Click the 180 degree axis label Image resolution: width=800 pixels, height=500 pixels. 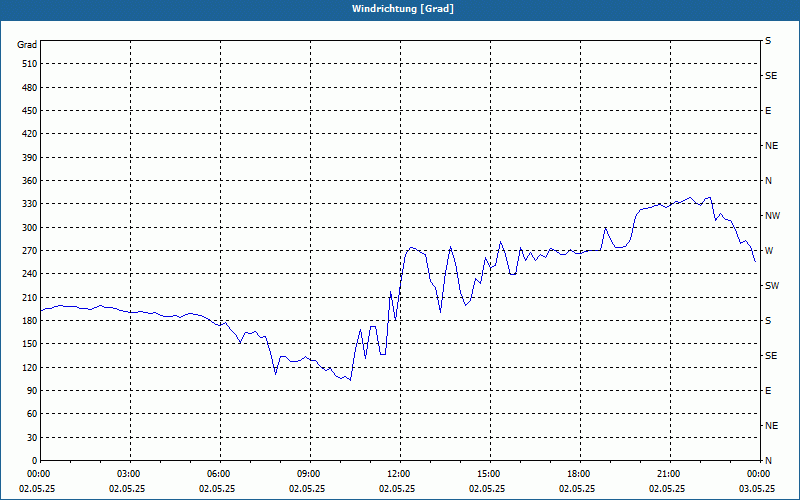point(29,320)
